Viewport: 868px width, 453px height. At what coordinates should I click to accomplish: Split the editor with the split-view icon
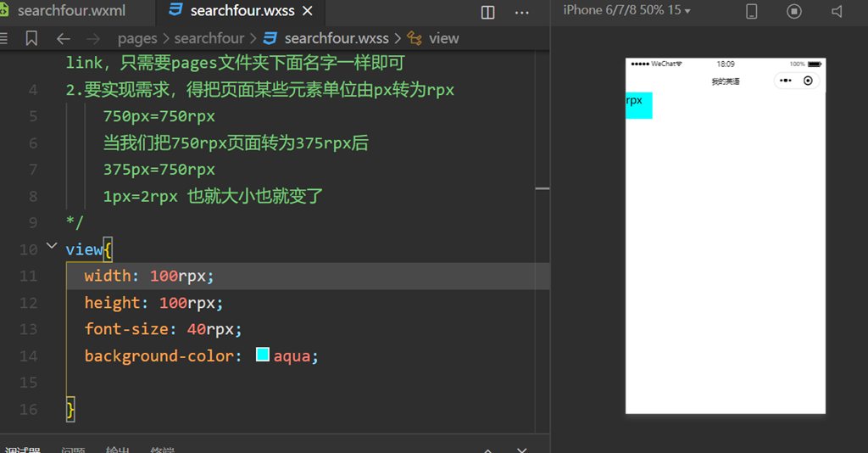click(487, 12)
